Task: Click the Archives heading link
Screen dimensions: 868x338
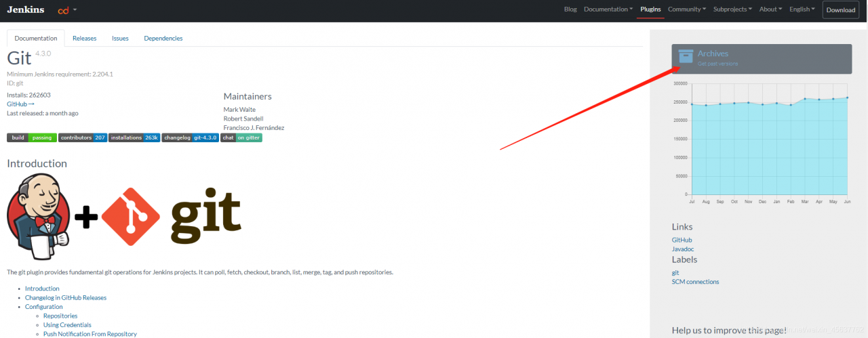Action: (713, 54)
